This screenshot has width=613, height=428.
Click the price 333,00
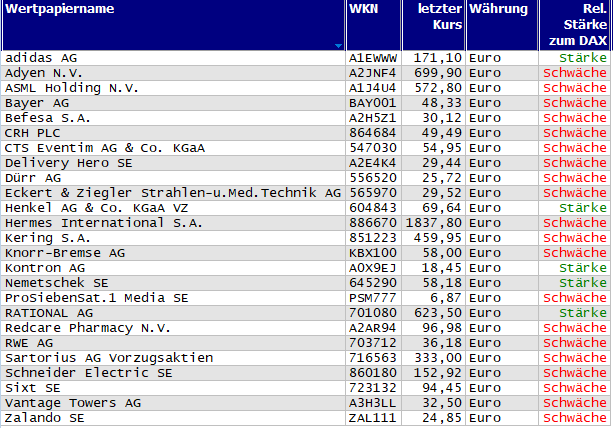pyautogui.click(x=437, y=358)
